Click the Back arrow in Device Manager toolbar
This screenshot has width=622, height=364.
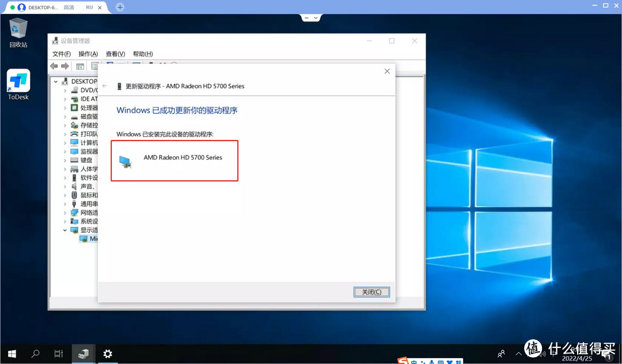pos(54,66)
